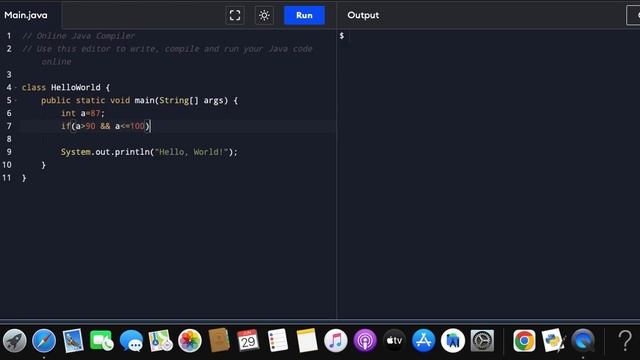The width and height of the screenshot is (640, 360).
Task: Click the comment 'Online Java Compiler' on line 1
Action: [78, 36]
